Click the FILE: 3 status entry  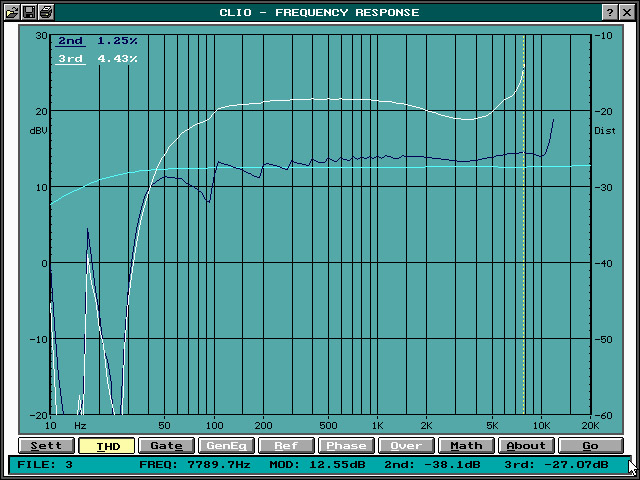pos(45,464)
